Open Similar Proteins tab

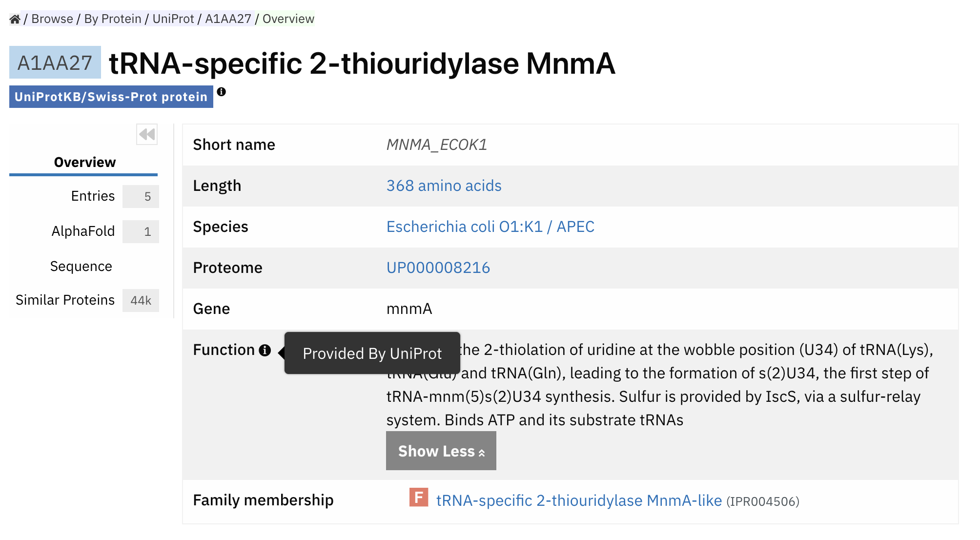(x=65, y=300)
